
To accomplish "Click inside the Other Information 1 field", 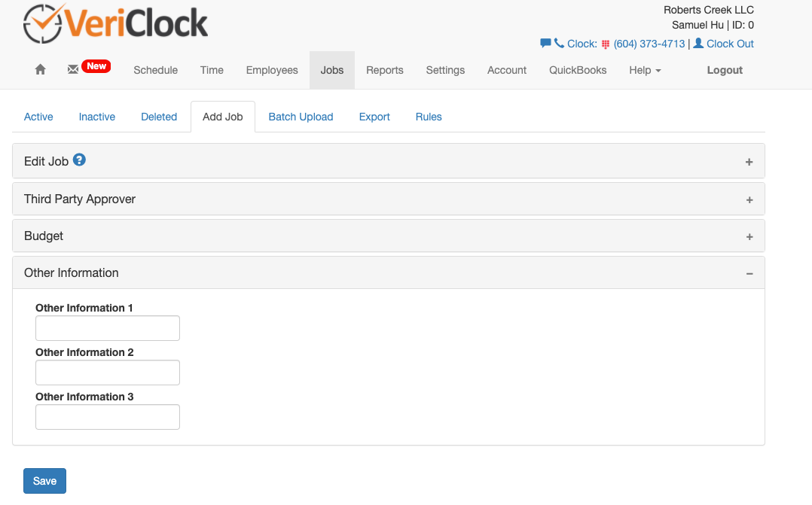I will [x=107, y=328].
